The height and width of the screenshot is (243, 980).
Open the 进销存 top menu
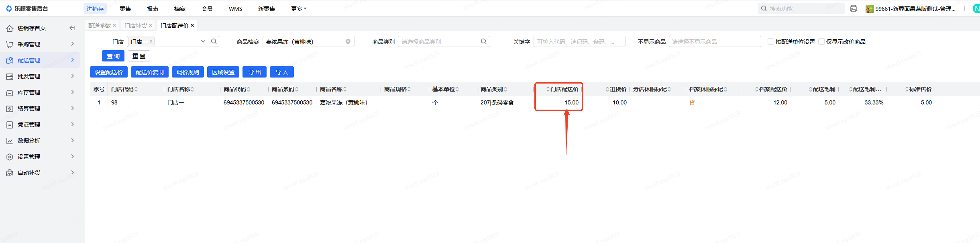(x=95, y=9)
